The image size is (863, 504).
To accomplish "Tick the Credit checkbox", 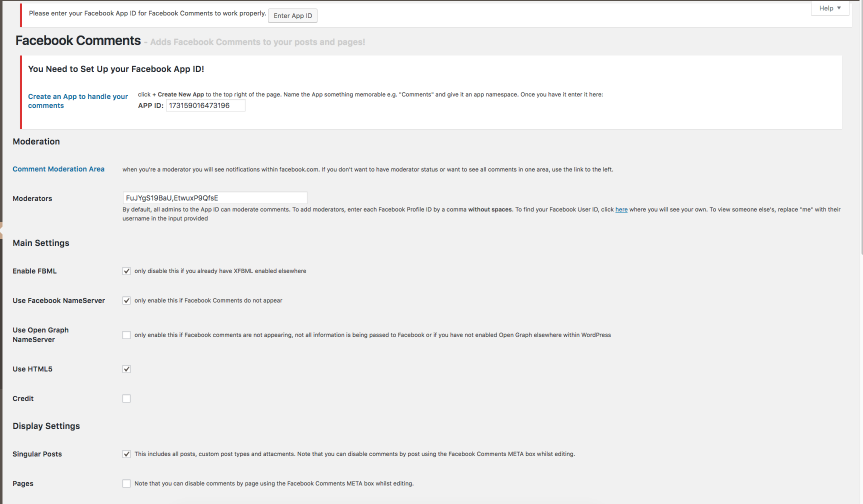I will tap(126, 398).
